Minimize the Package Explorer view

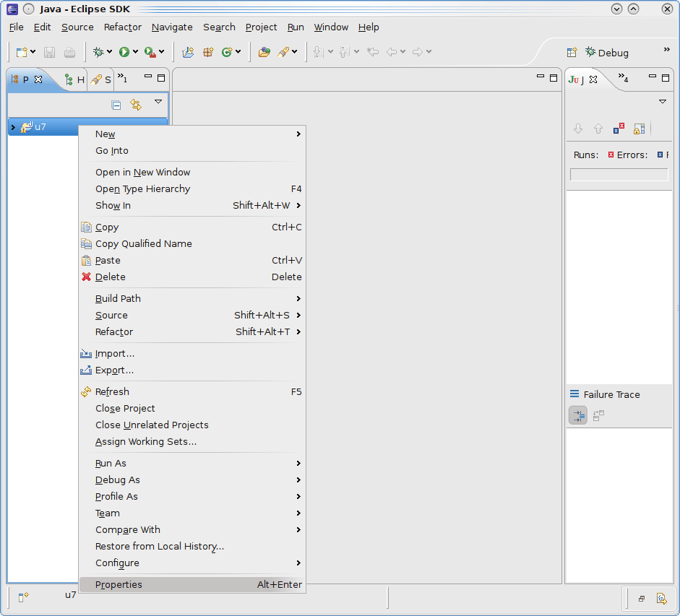(148, 77)
